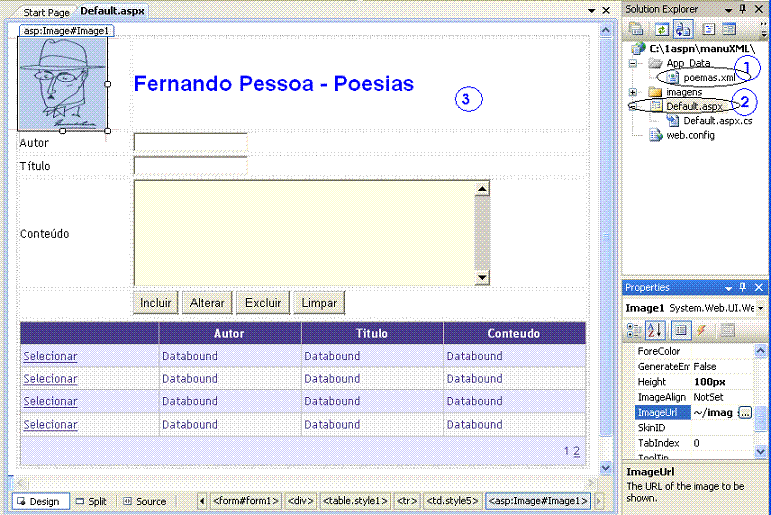
Task: Select the <tr> breadcrumb tag
Action: (x=407, y=501)
